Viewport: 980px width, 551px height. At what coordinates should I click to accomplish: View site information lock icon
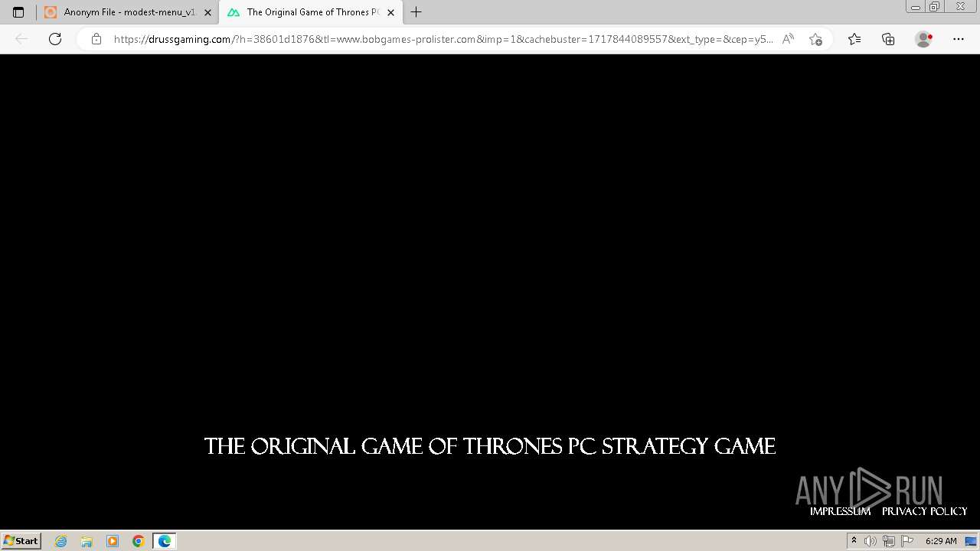click(x=96, y=39)
